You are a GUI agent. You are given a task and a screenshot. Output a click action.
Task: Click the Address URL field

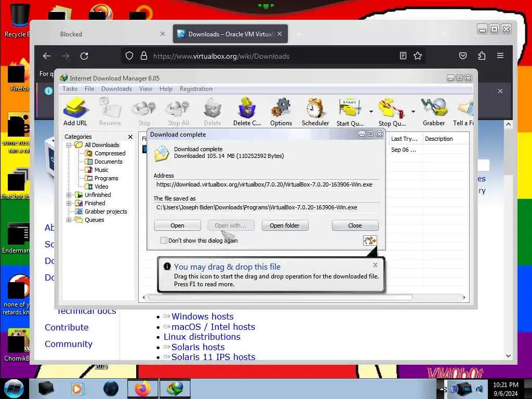[x=267, y=184]
